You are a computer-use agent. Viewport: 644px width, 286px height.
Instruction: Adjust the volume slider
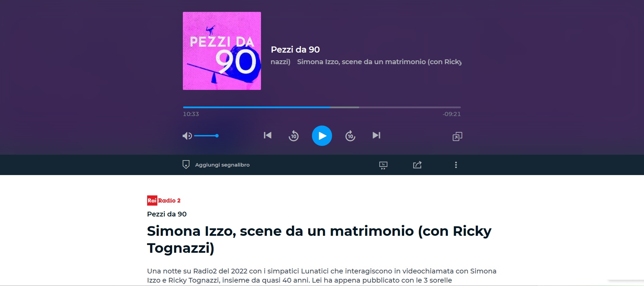coord(206,136)
